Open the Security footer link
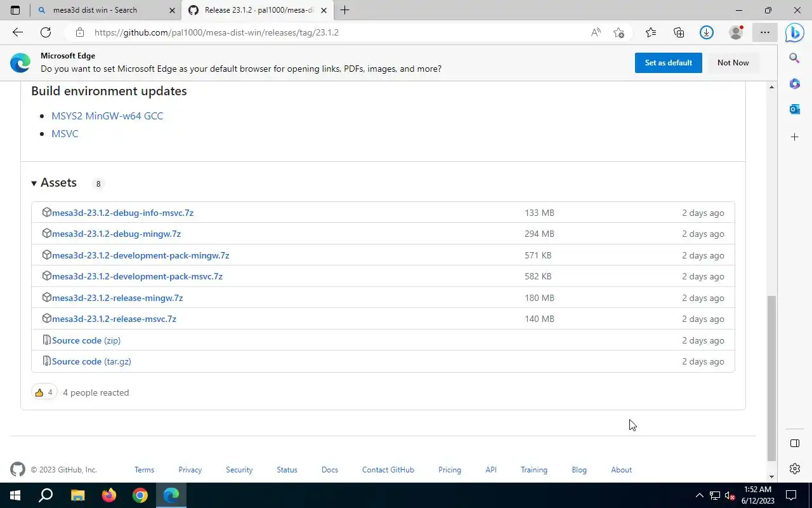812x508 pixels. (239, 470)
